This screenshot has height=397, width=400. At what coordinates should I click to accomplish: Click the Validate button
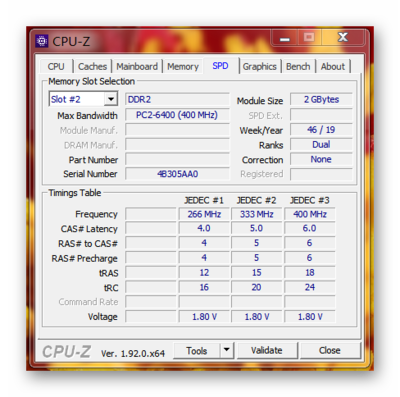pos(267,350)
